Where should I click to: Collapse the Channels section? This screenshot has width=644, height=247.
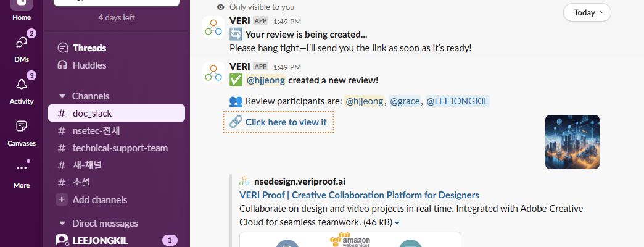pyautogui.click(x=62, y=96)
